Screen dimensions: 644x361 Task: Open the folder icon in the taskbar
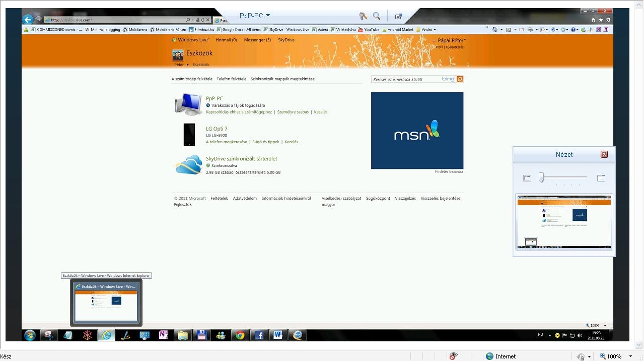point(182,335)
